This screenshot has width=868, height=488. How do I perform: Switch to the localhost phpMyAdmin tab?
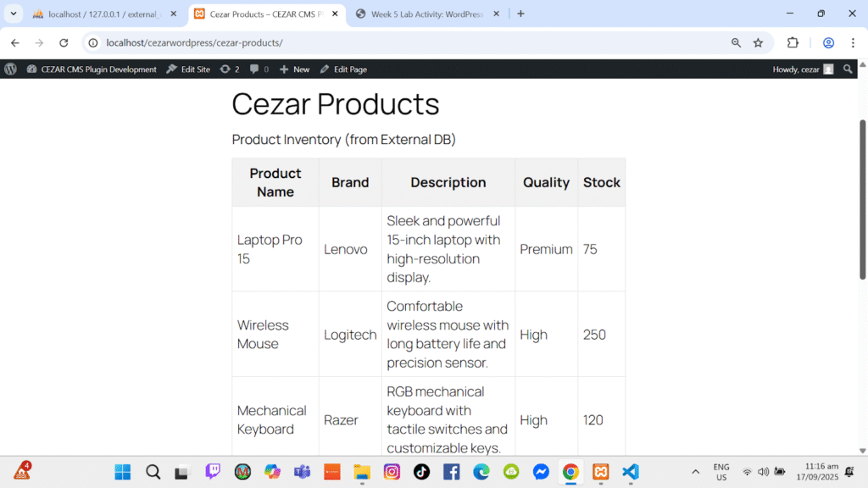tap(102, 14)
